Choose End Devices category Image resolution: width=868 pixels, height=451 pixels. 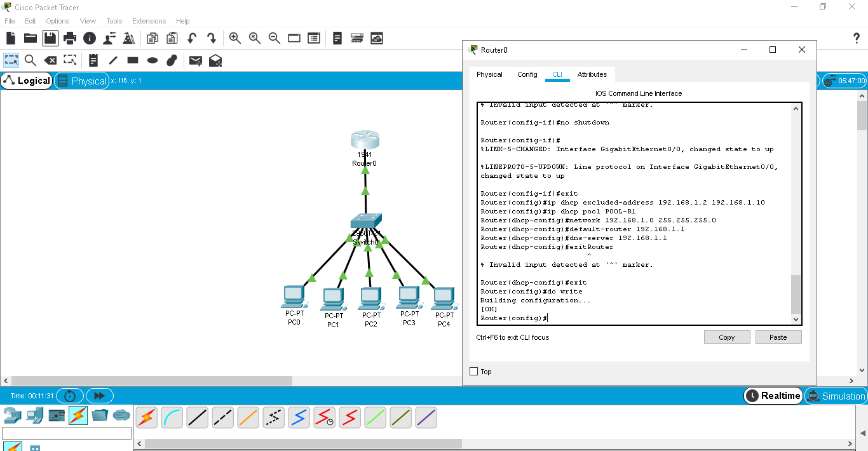[34, 415]
